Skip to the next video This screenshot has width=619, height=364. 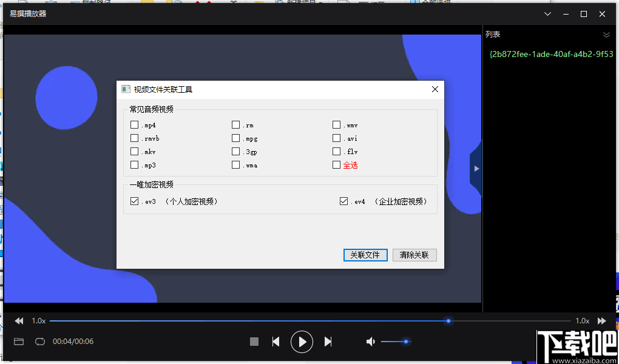click(x=328, y=342)
